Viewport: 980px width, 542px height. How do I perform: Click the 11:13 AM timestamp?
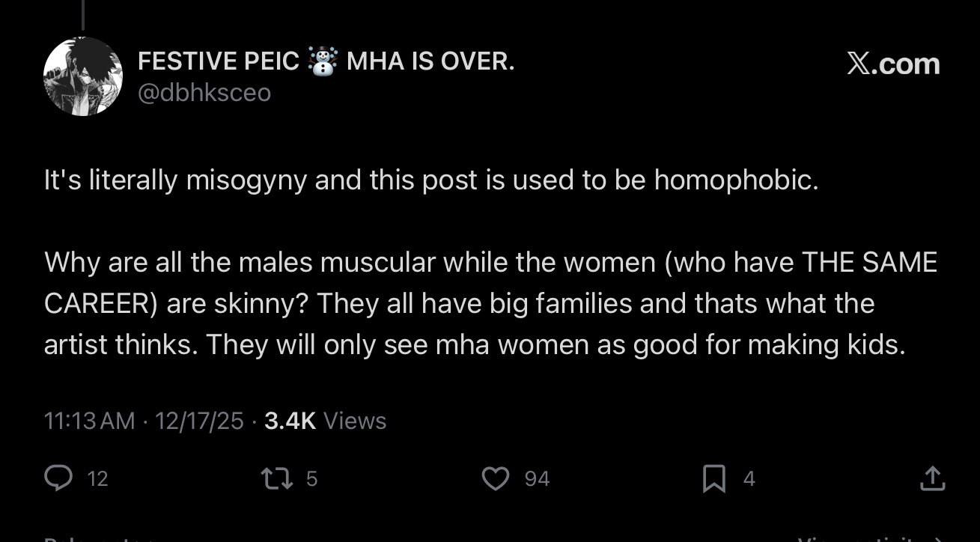(90, 421)
